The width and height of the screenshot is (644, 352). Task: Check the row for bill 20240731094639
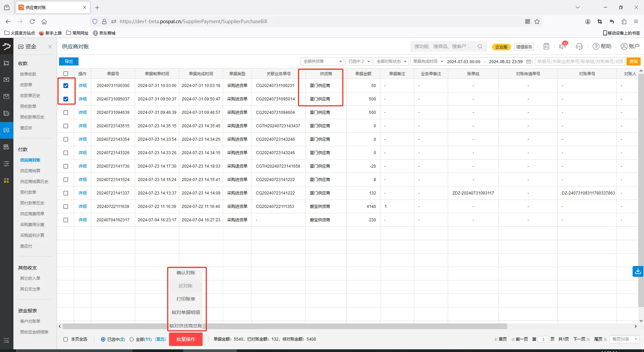pos(66,113)
